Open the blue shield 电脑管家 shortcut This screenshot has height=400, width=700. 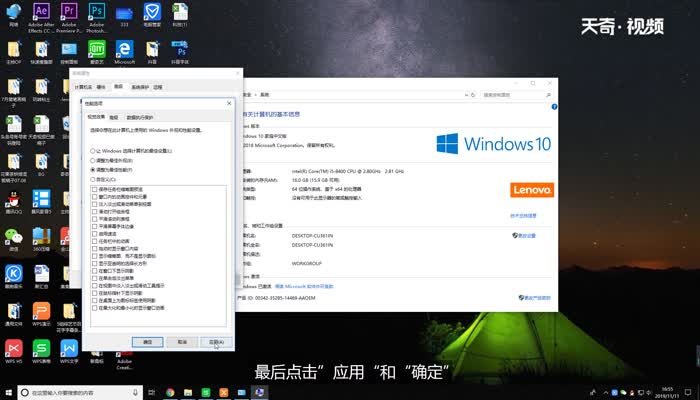tap(152, 15)
